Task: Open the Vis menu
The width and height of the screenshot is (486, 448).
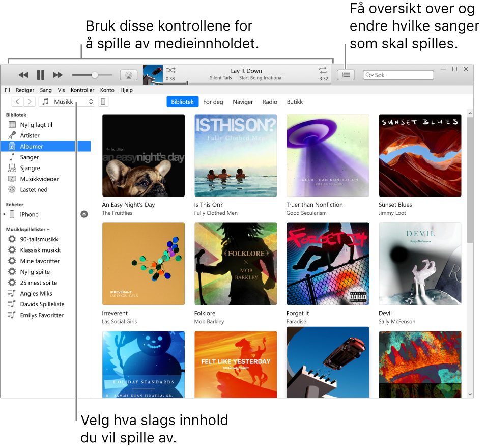Action: point(62,90)
